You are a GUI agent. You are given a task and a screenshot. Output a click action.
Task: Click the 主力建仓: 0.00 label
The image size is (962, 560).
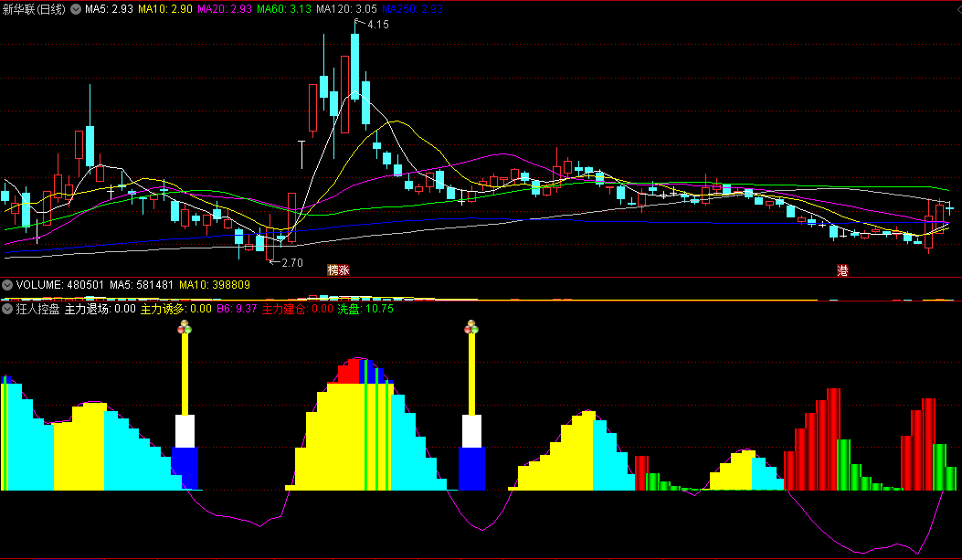298,309
